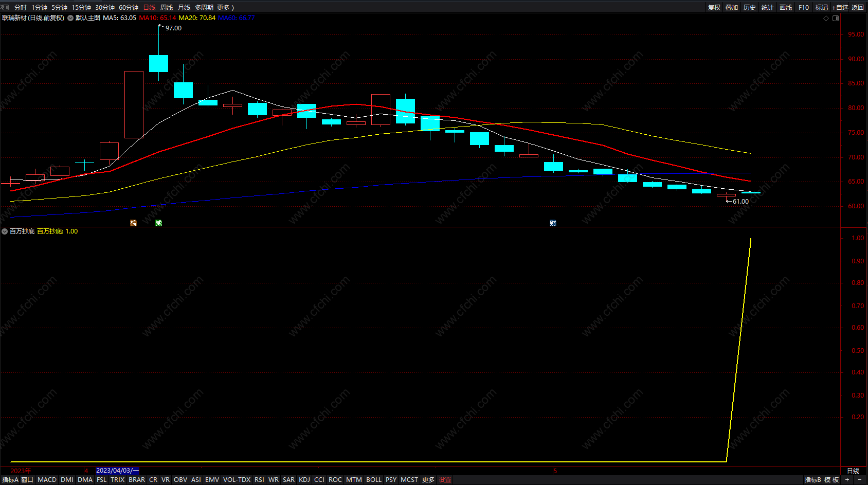868x485 pixels.
Task: Select the WR indicator tab
Action: pyautogui.click(x=274, y=480)
